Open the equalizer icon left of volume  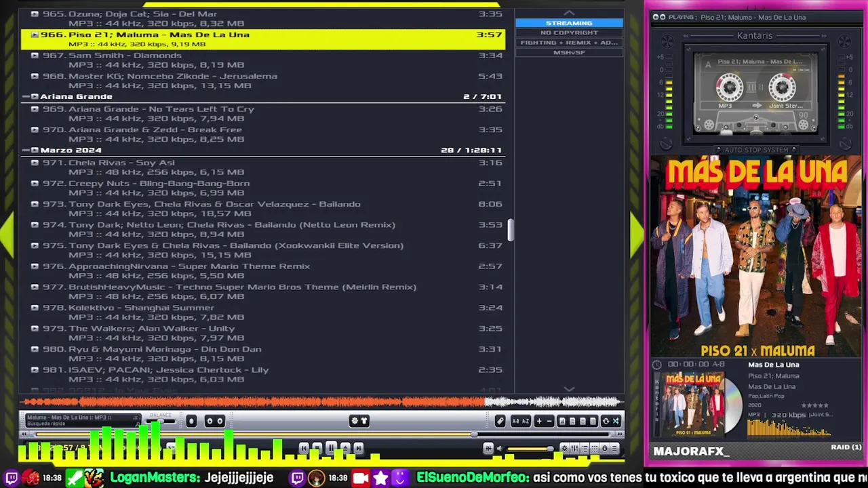coord(488,448)
